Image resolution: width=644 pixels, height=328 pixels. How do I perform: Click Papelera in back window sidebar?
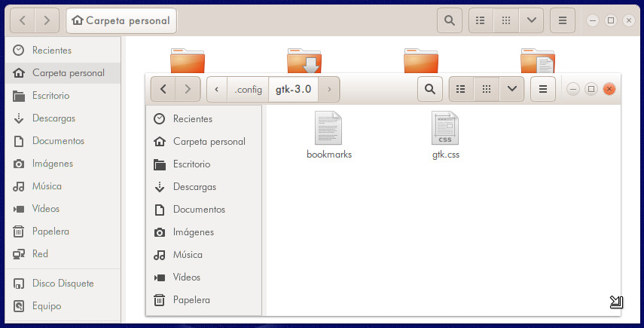coord(63,231)
